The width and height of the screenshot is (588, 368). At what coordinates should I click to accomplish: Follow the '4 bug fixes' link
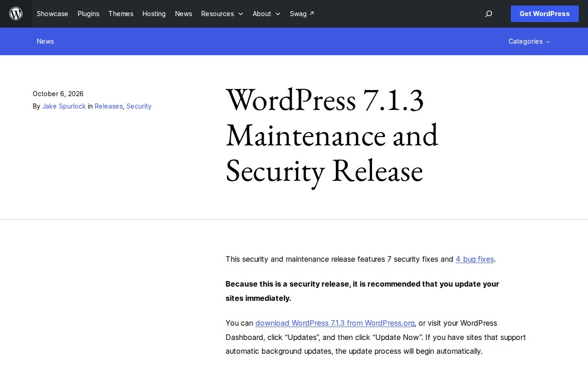[x=475, y=259]
